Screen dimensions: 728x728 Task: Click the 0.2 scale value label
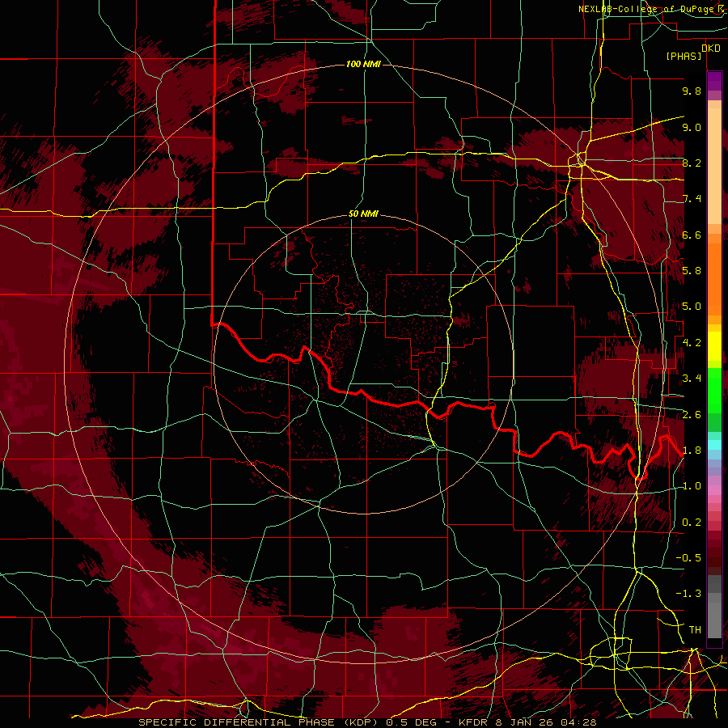pos(692,522)
